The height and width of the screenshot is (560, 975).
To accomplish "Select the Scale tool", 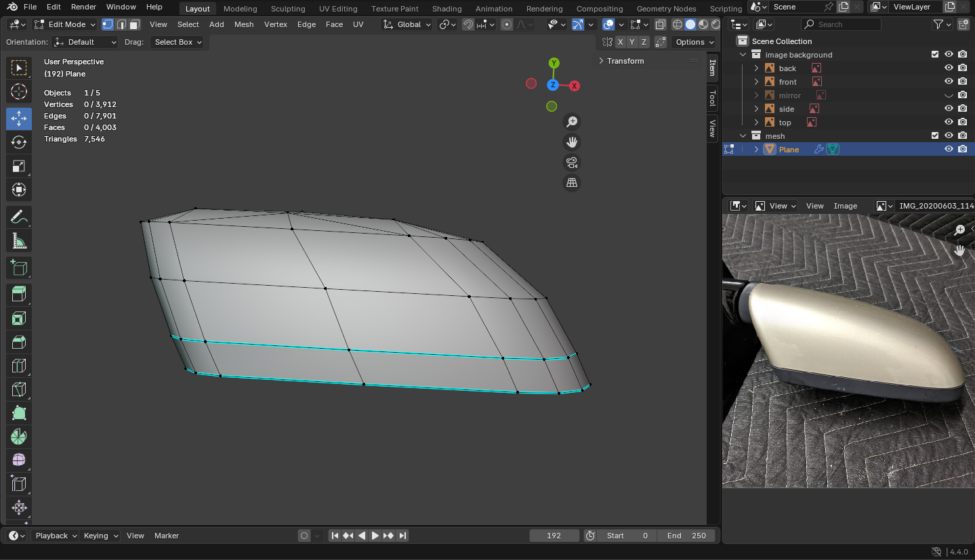I will pyautogui.click(x=19, y=166).
